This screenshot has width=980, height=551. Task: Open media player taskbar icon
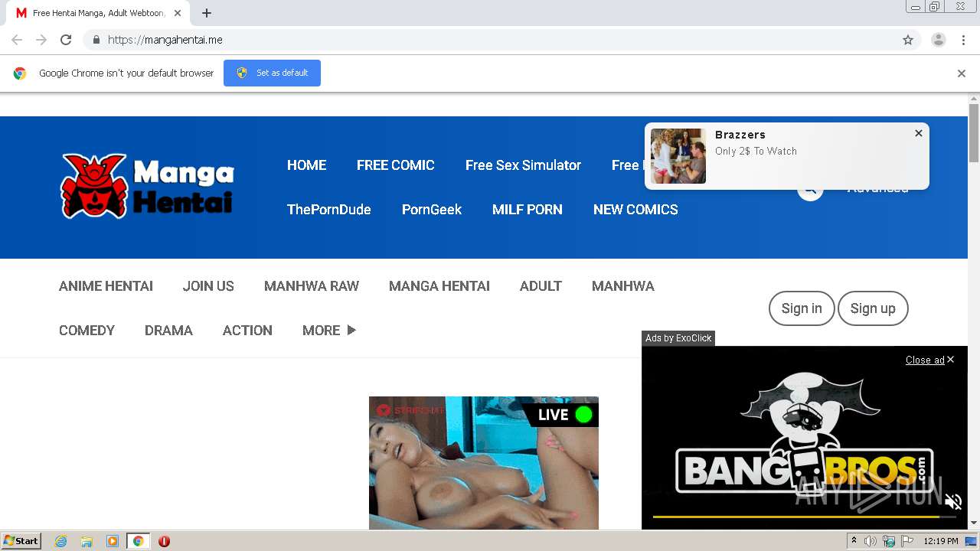113,541
